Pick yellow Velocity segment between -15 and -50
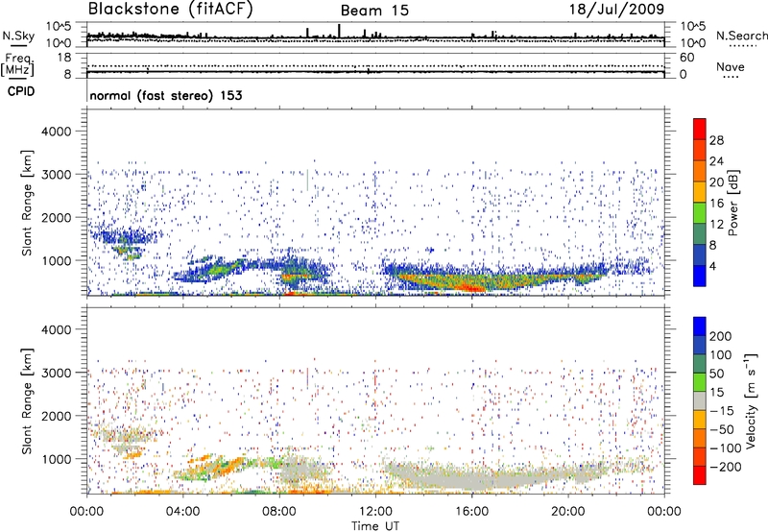Screen dimensions: 768x532 point(700,420)
